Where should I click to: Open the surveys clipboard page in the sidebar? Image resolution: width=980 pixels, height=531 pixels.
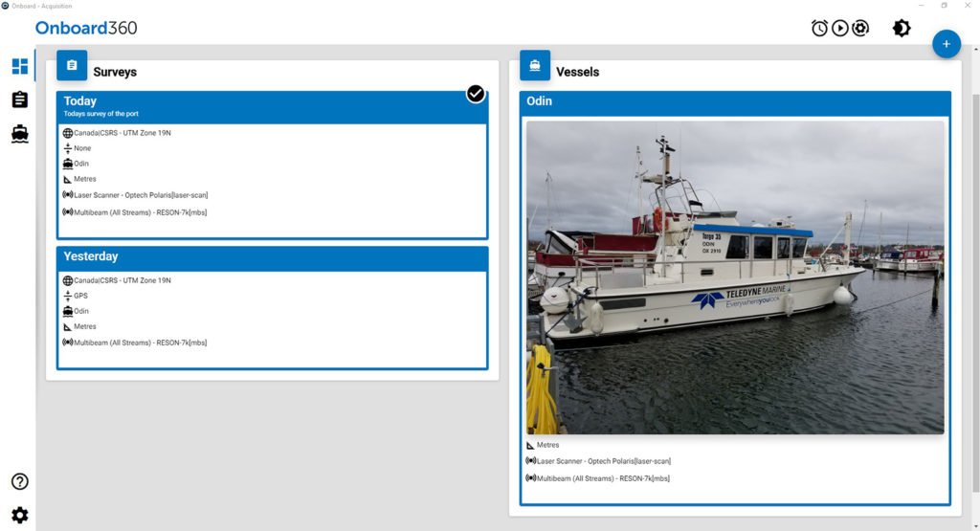pyautogui.click(x=20, y=100)
